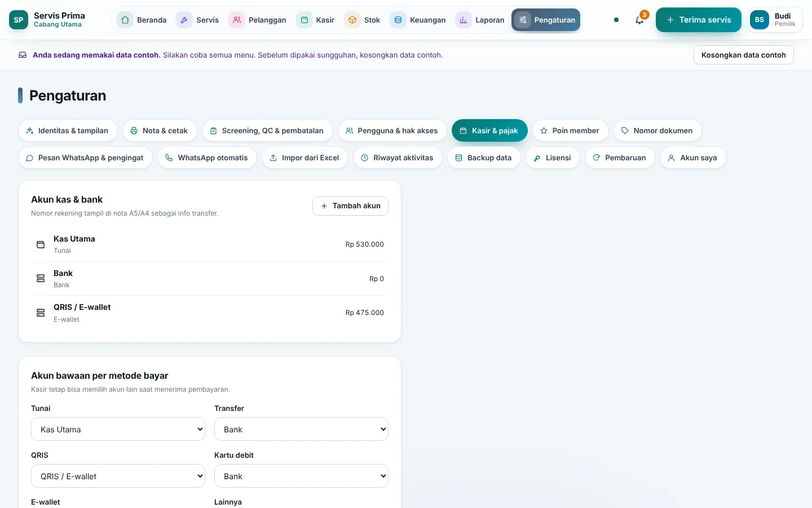This screenshot has width=812, height=508.
Task: Open the Backup data tab
Action: click(484, 158)
